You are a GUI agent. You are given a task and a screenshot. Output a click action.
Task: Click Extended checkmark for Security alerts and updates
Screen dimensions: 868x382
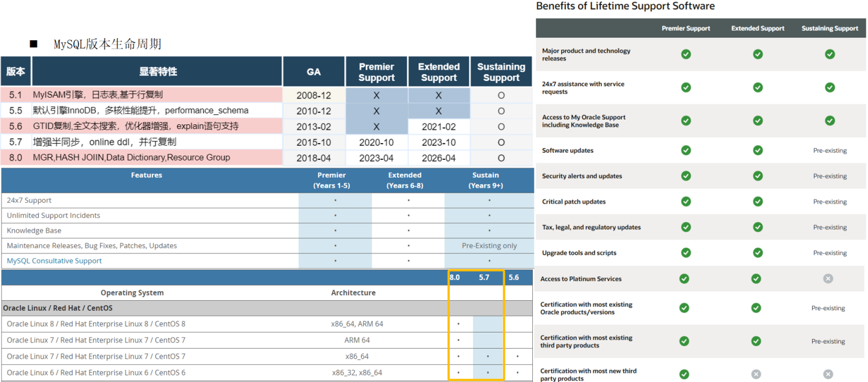[758, 176]
